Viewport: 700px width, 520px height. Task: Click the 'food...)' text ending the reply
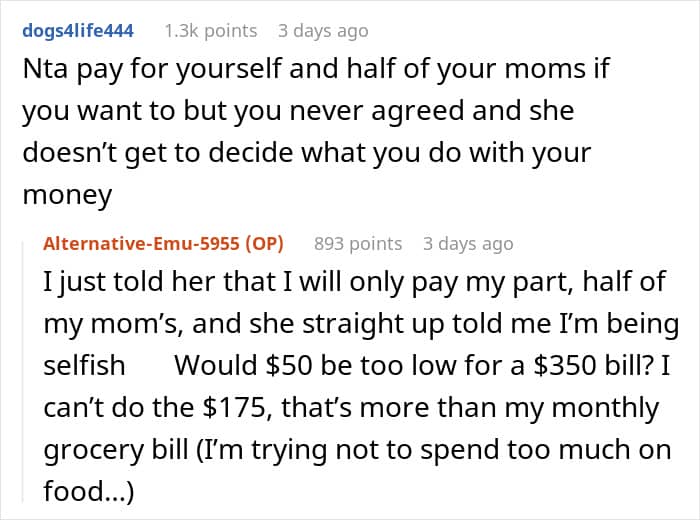point(88,491)
